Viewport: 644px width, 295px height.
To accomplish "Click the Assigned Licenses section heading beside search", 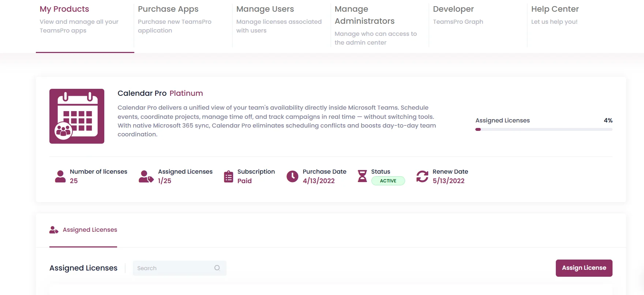I will pos(83,268).
